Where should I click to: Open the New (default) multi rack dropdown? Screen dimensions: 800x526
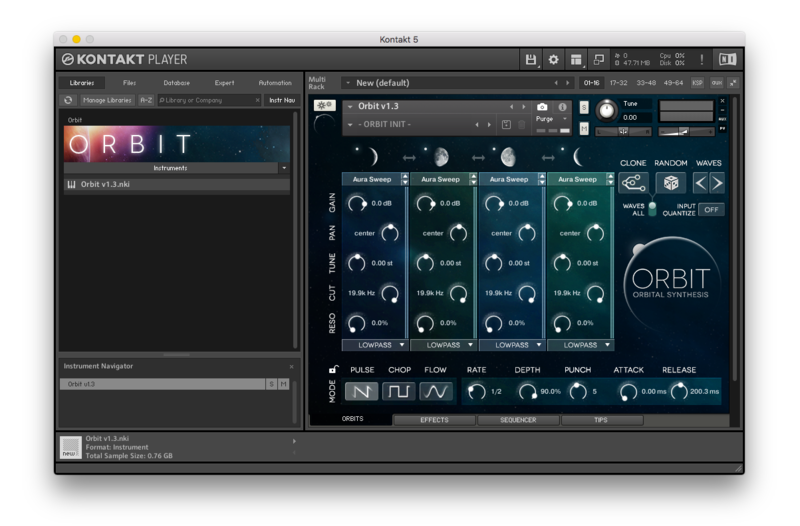(x=346, y=83)
